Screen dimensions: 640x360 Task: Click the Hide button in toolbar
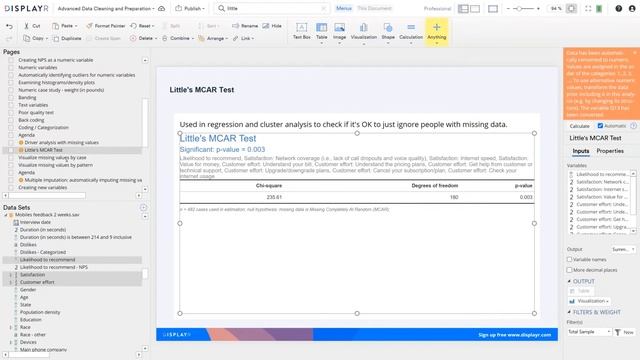pos(272,26)
